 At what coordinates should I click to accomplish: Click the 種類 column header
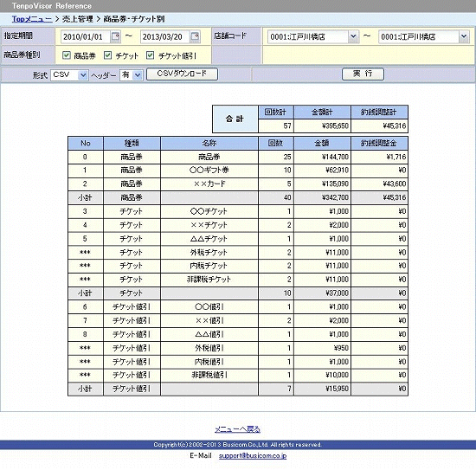tap(132, 143)
